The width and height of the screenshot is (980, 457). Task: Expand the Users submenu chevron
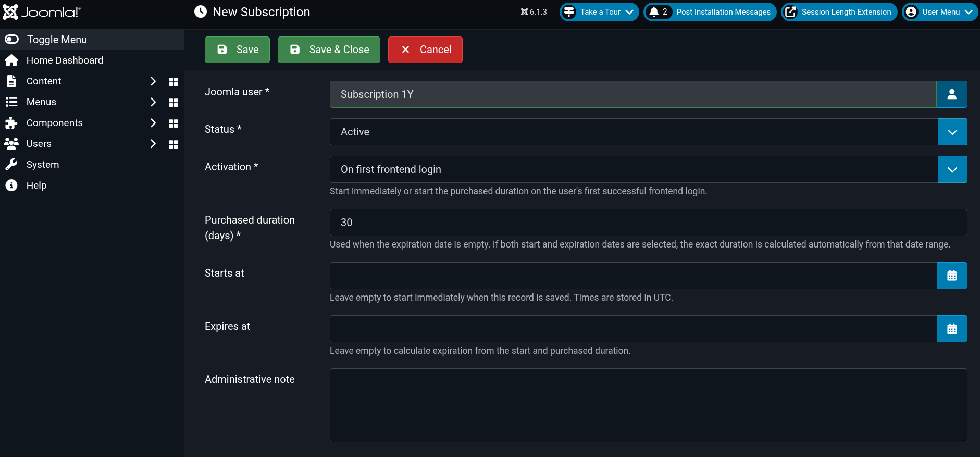pyautogui.click(x=153, y=144)
